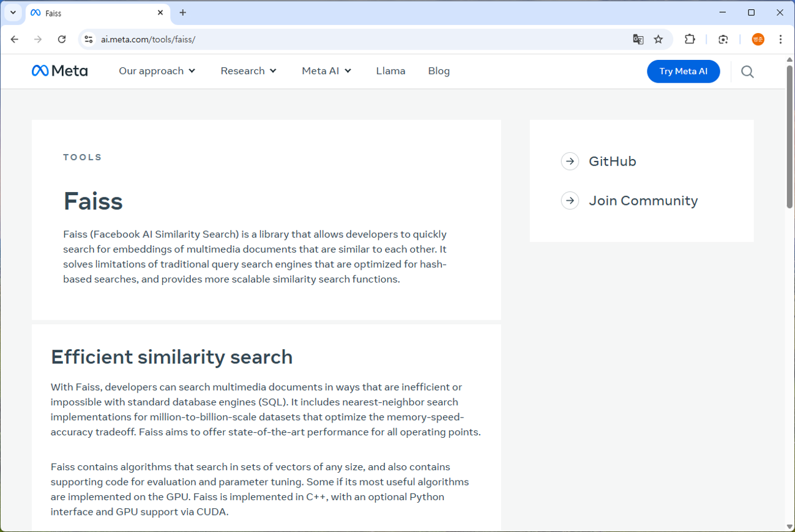
Task: Expand the Meta AI menu
Action: [x=327, y=71]
